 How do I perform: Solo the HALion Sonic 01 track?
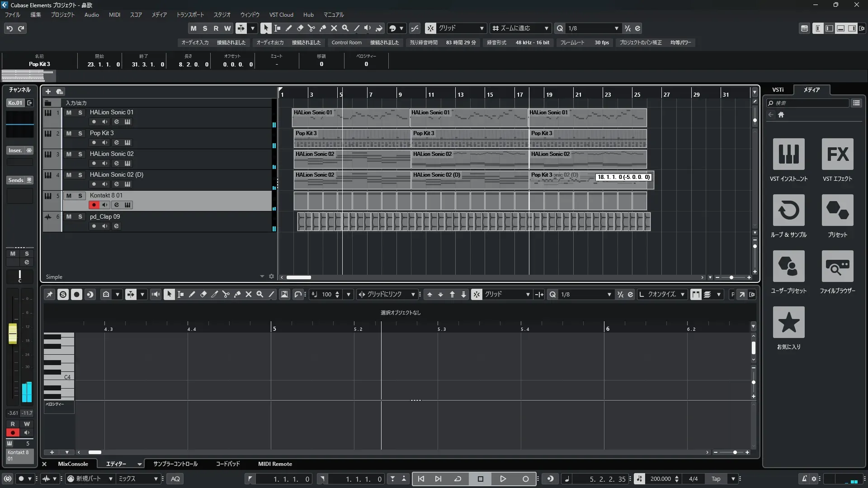click(x=80, y=113)
